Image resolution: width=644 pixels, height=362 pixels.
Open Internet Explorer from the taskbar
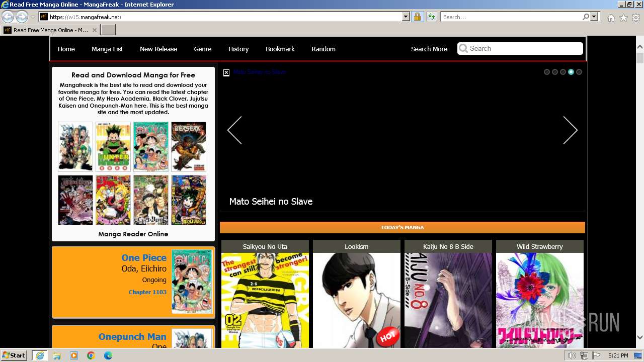[39, 355]
